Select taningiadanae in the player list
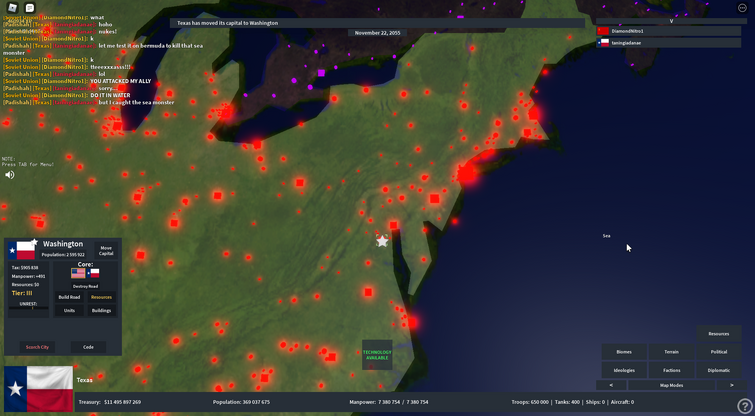This screenshot has width=755, height=416. pos(668,43)
